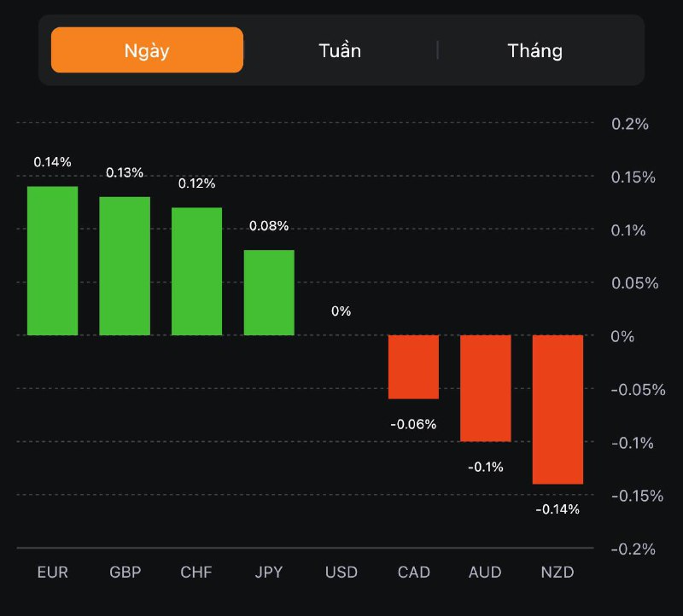This screenshot has height=616, width=683.
Task: Select the GBP axis label
Action: click(x=125, y=572)
